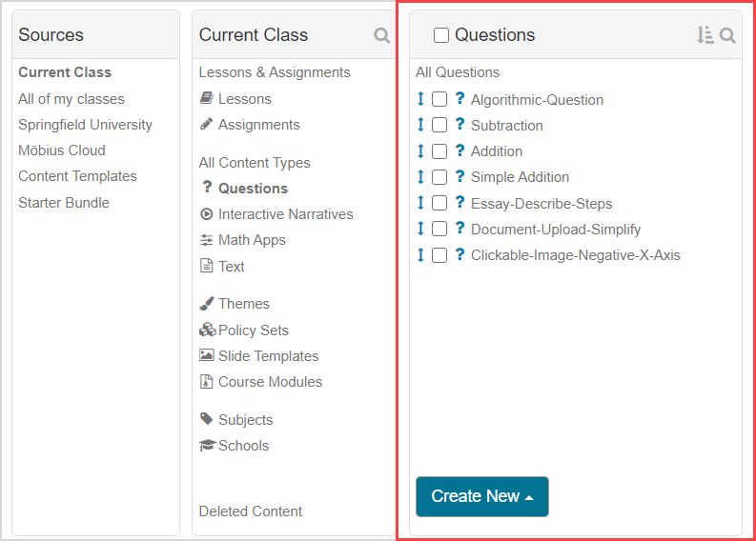Tick the Addition question checkbox
Screen dimensions: 756x541
439,151
